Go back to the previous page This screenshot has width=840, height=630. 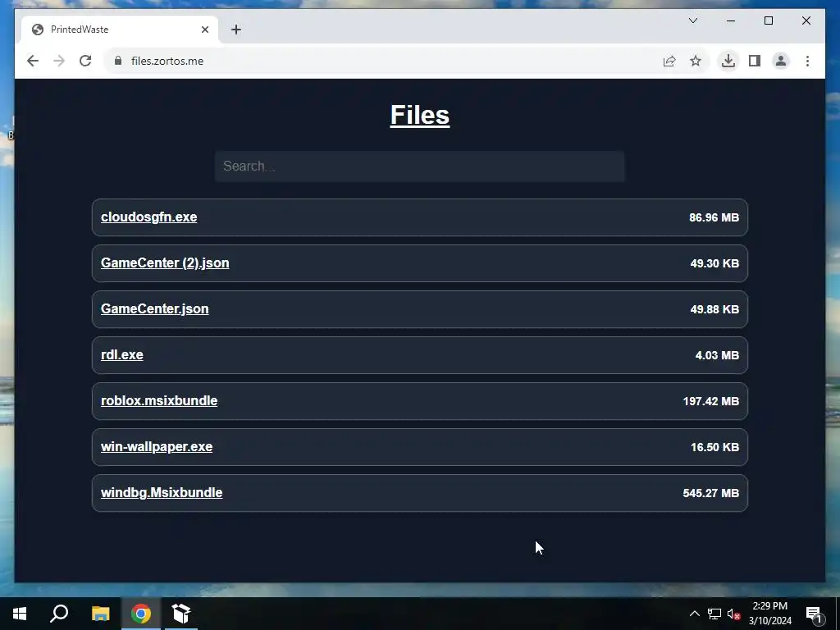[x=33, y=61]
